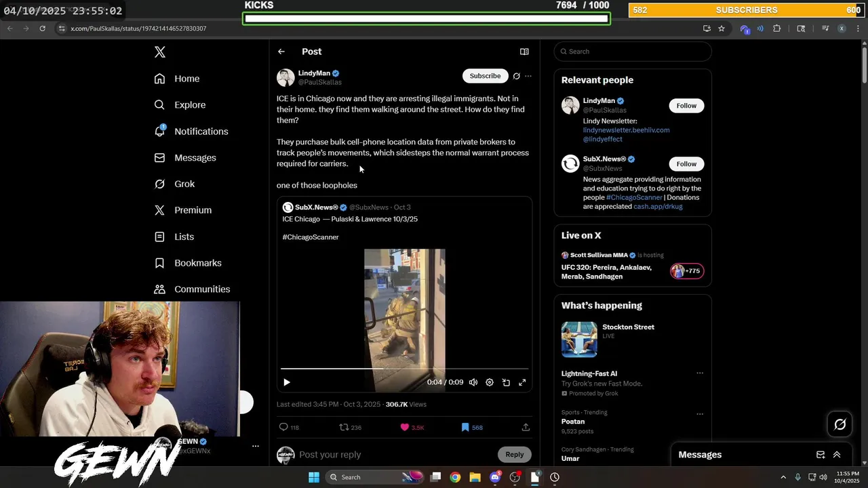
Task: Follow LindyMan in Relevant people
Action: [x=686, y=106]
